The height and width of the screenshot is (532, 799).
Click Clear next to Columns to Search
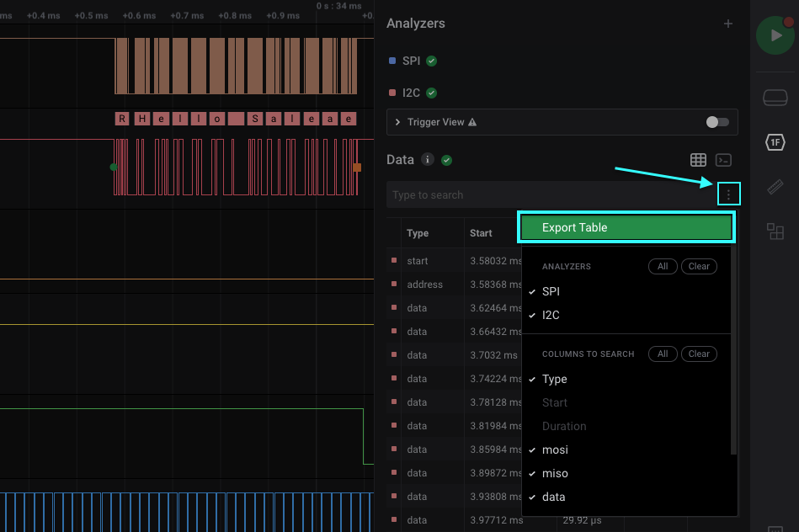(699, 354)
